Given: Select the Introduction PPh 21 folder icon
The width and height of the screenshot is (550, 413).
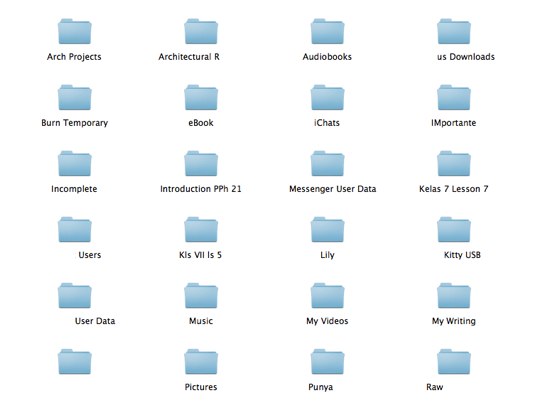Looking at the screenshot, I should click(201, 164).
